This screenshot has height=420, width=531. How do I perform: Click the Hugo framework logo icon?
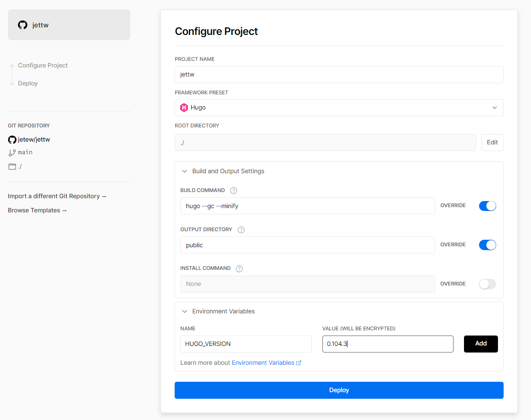(x=184, y=108)
